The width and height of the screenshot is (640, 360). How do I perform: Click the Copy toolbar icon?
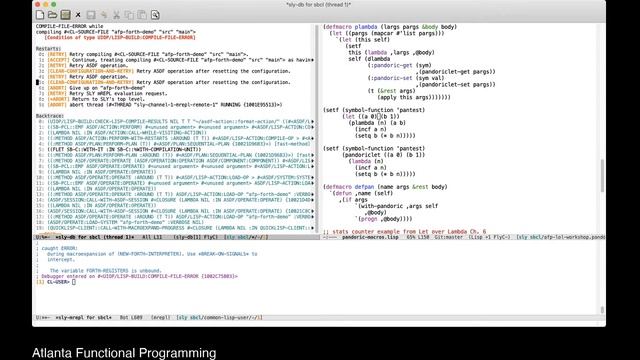click(x=129, y=15)
